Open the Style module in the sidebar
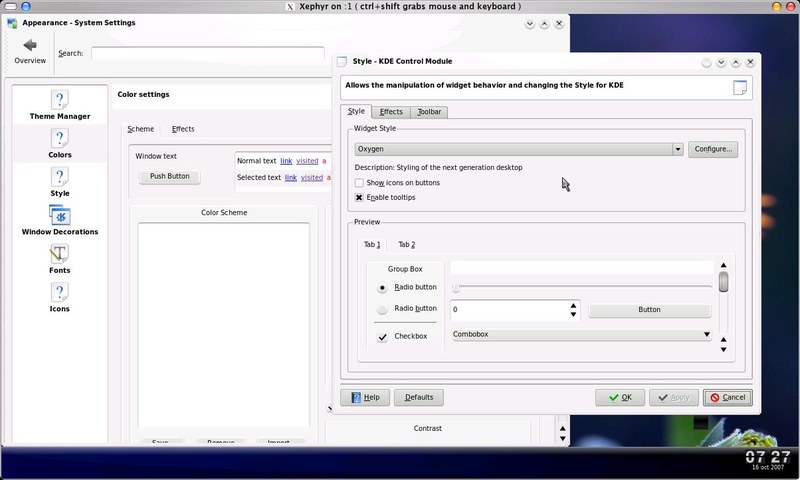The image size is (800, 480). click(60, 182)
